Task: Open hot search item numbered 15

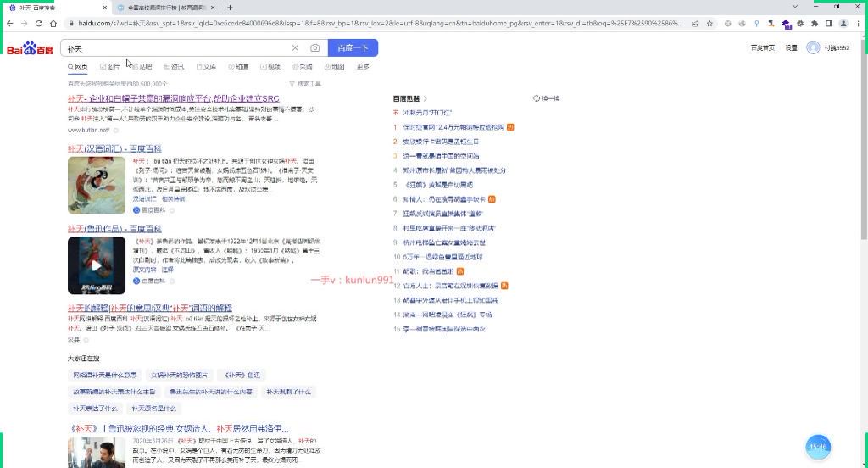Action: point(444,329)
